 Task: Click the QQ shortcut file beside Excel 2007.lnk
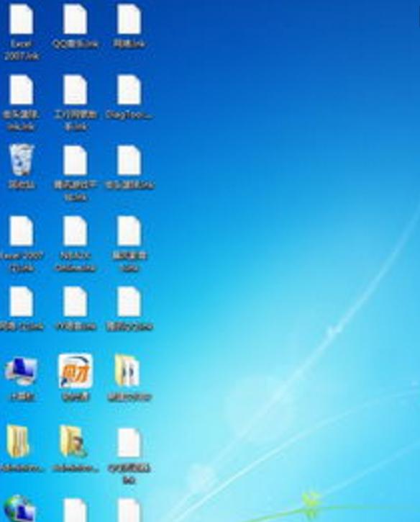coord(76,19)
